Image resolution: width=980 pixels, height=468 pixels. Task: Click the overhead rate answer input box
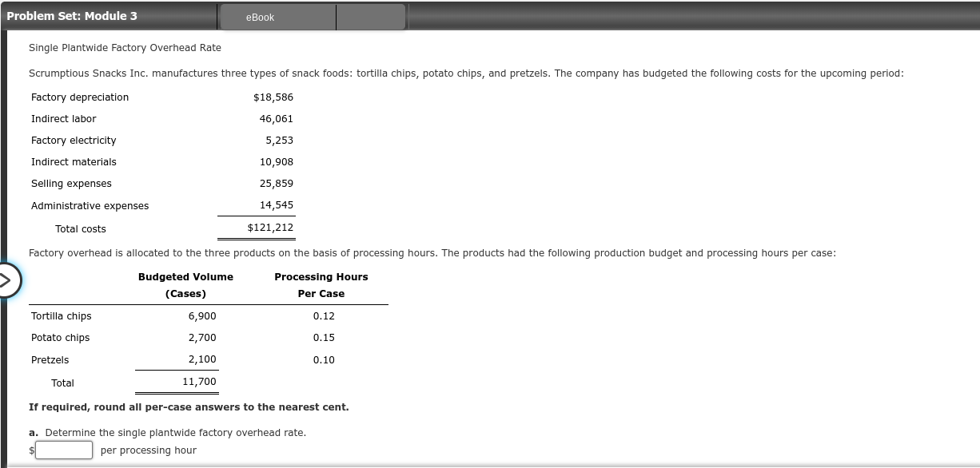[63, 450]
